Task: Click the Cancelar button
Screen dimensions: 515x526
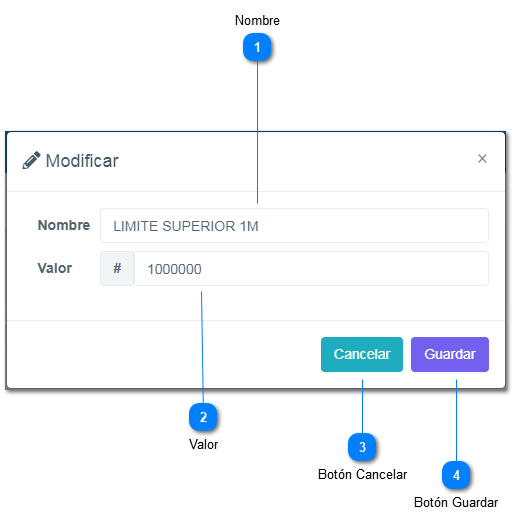Action: point(362,354)
